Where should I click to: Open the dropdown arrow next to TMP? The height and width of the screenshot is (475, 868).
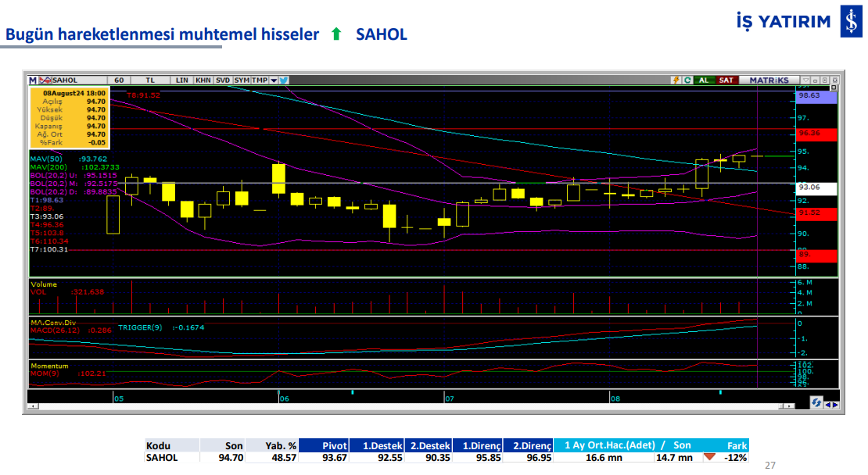(272, 80)
